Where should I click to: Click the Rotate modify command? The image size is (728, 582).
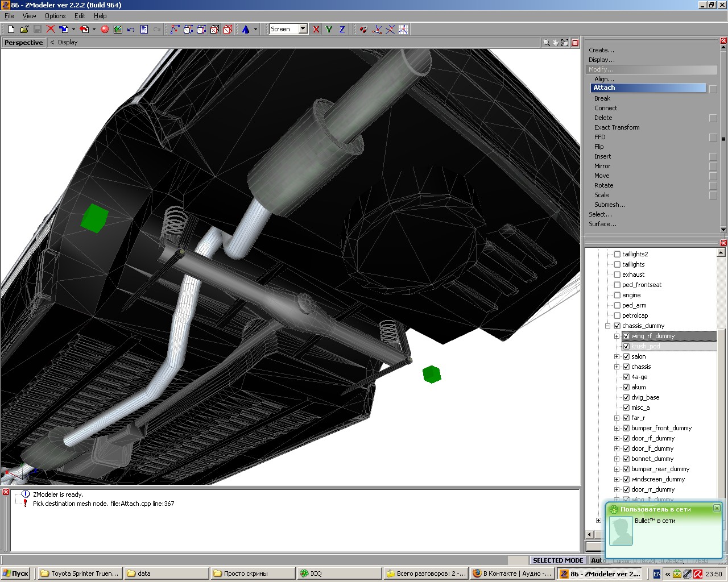tap(603, 185)
